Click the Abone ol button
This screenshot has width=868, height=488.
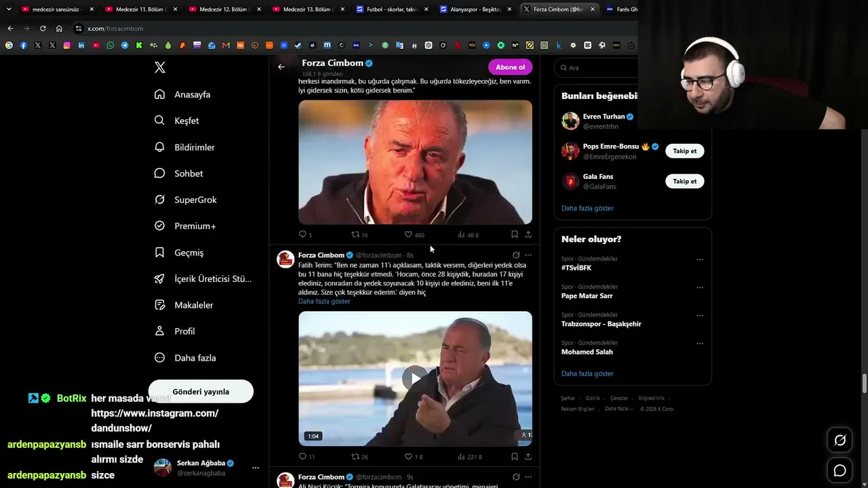point(510,67)
